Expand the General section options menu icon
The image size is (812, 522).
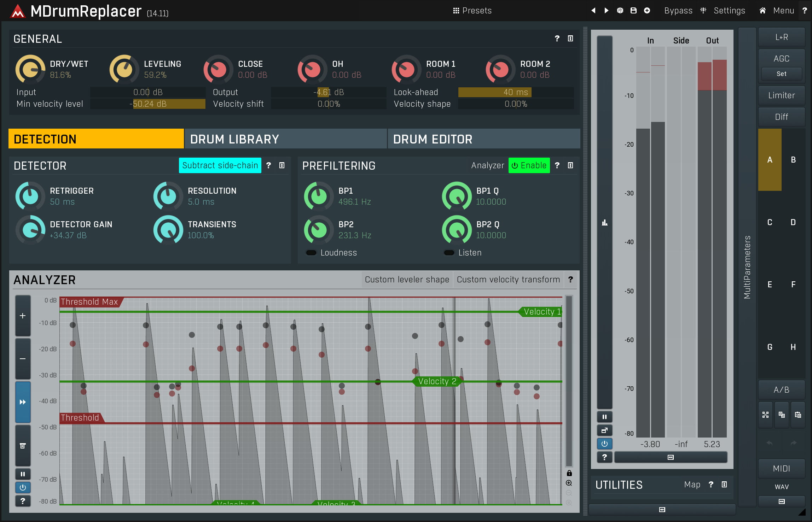(x=570, y=39)
